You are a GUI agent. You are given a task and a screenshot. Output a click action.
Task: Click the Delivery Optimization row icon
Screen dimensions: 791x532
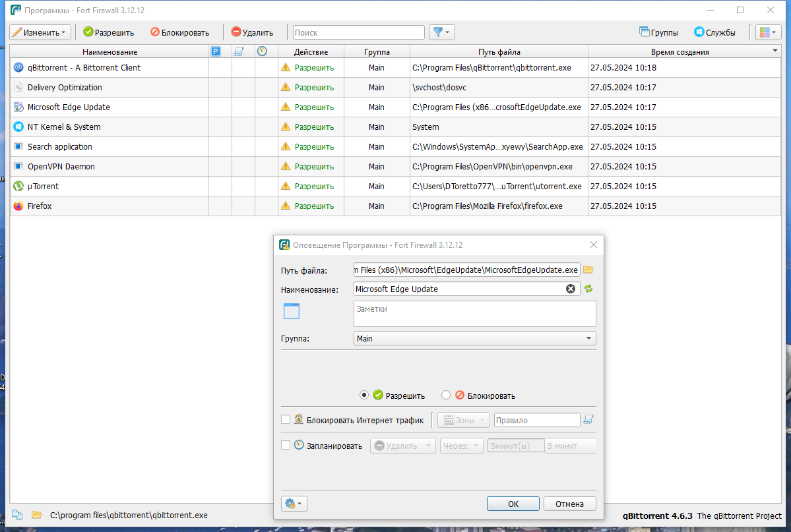(18, 87)
